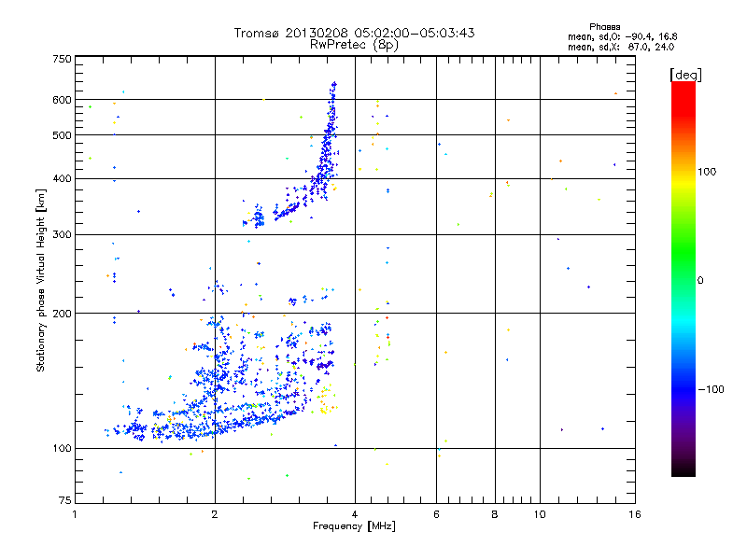Click the 'Frequency [MHz]' axis label
Image resolution: width=747 pixels, height=560 pixels.
[x=354, y=526]
